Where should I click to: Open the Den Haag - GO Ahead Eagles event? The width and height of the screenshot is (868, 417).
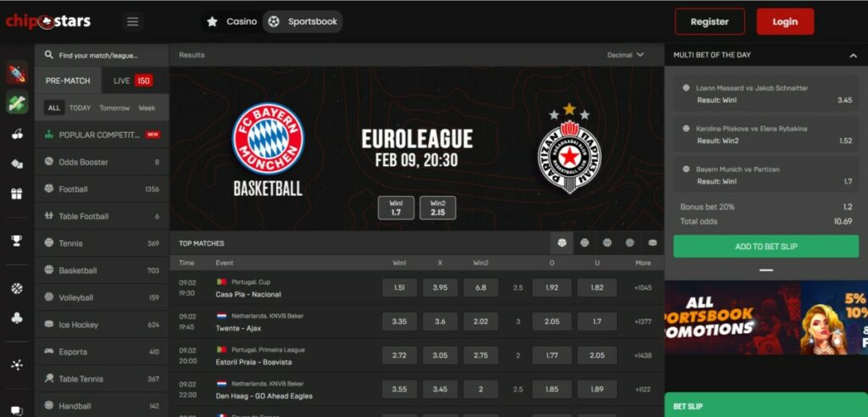click(264, 396)
